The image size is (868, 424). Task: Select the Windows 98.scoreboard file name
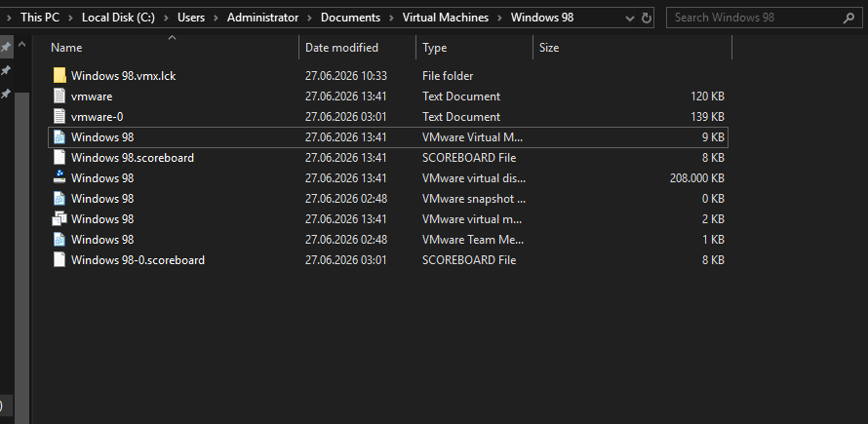tap(133, 158)
